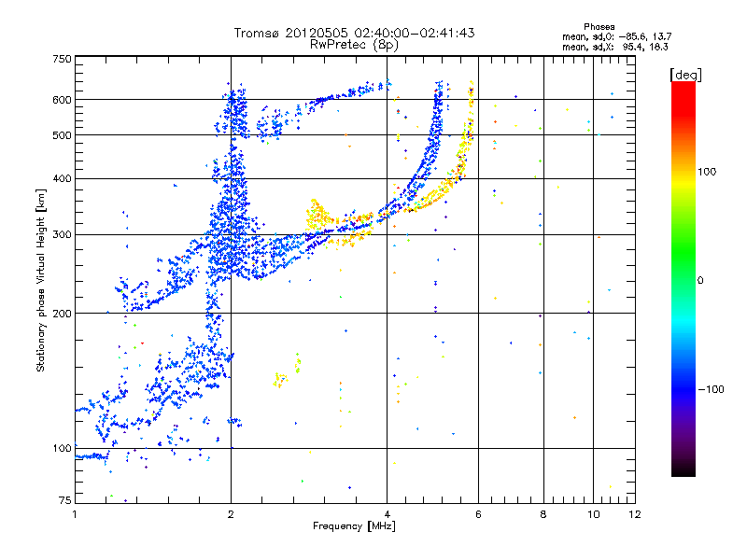Click the x-axis label '6'
This screenshot has height=560, width=747.
coord(478,514)
